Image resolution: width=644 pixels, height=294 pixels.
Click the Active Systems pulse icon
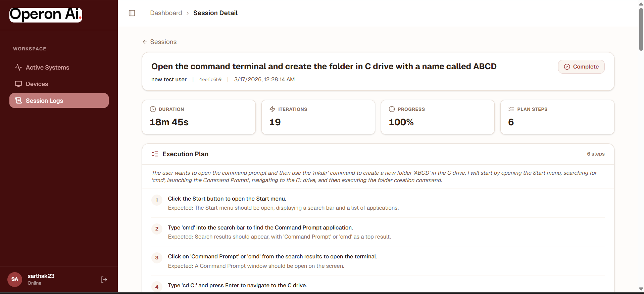coord(18,67)
